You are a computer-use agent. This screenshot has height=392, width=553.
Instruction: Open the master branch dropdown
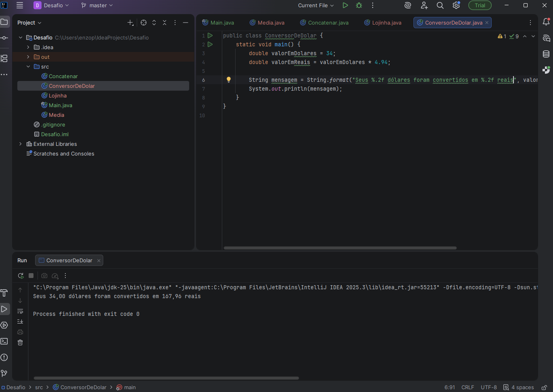coord(97,5)
